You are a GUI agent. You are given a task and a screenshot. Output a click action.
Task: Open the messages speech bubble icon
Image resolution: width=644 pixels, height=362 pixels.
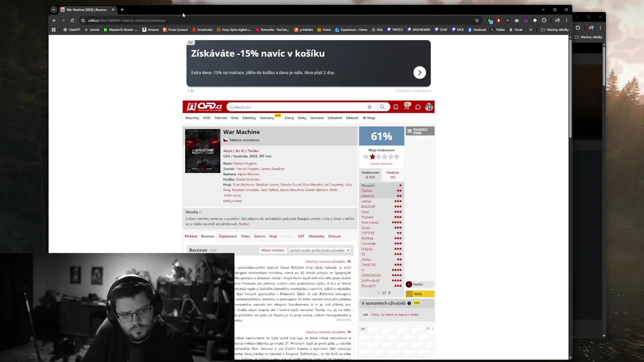point(418,107)
